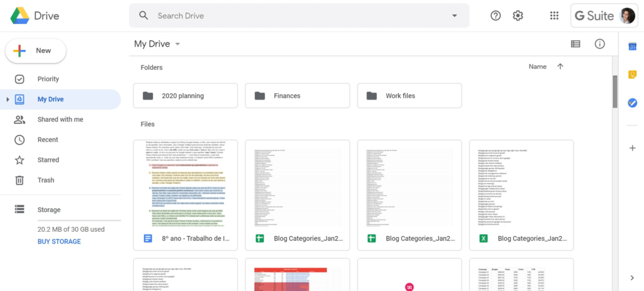This screenshot has width=644, height=291.
Task: Click the New button
Action: tap(36, 51)
